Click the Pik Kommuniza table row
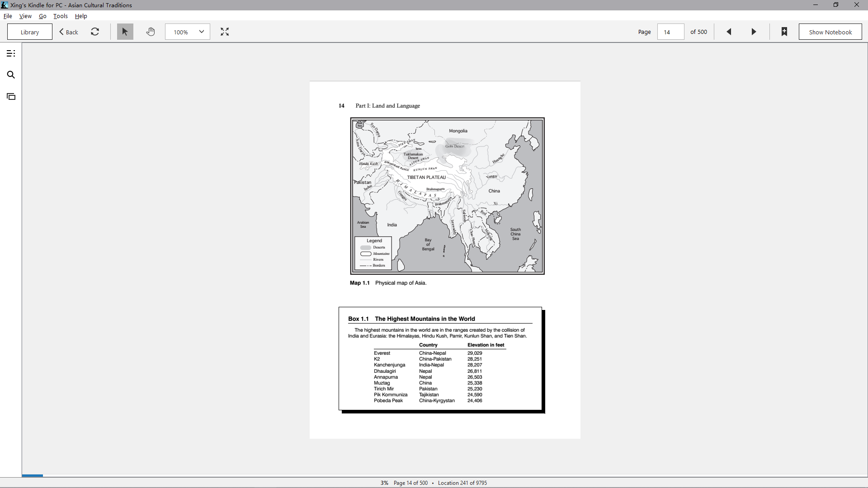 428,394
